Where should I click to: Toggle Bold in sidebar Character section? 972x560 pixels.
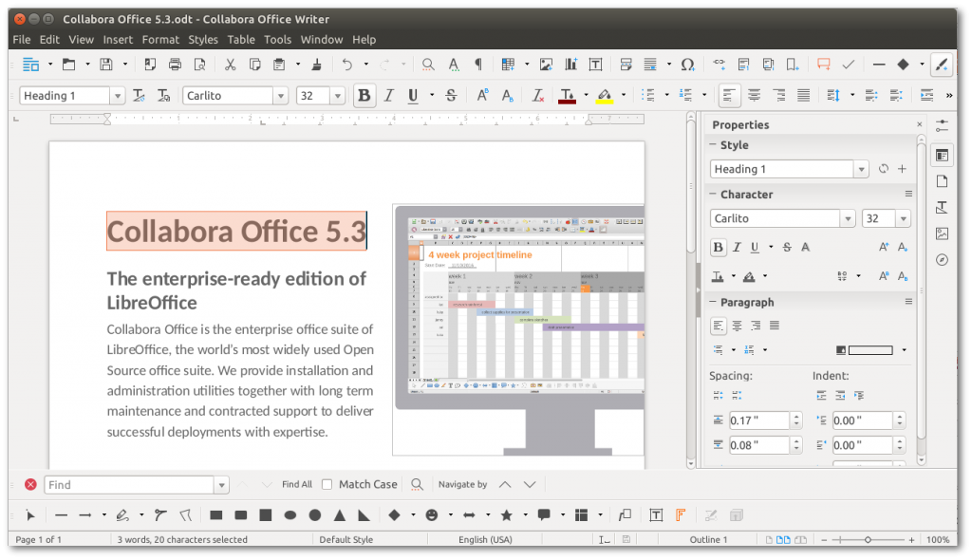point(718,248)
